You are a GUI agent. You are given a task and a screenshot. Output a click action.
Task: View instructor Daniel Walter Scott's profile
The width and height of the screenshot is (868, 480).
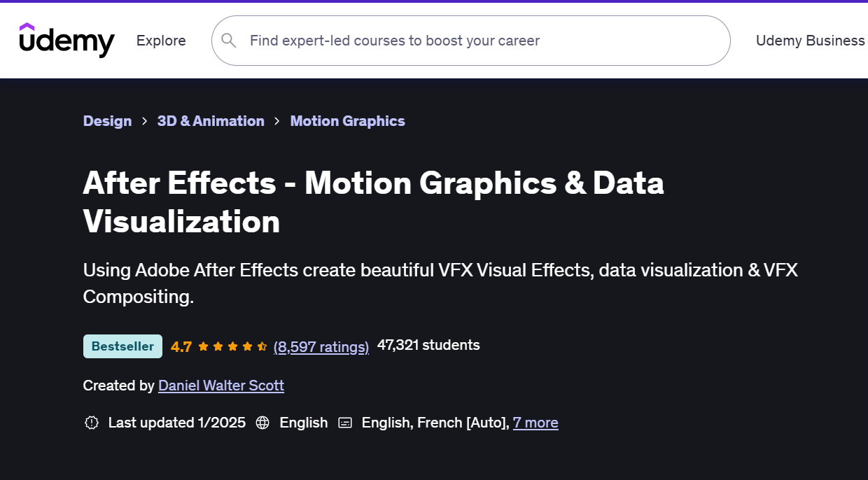pyautogui.click(x=221, y=386)
